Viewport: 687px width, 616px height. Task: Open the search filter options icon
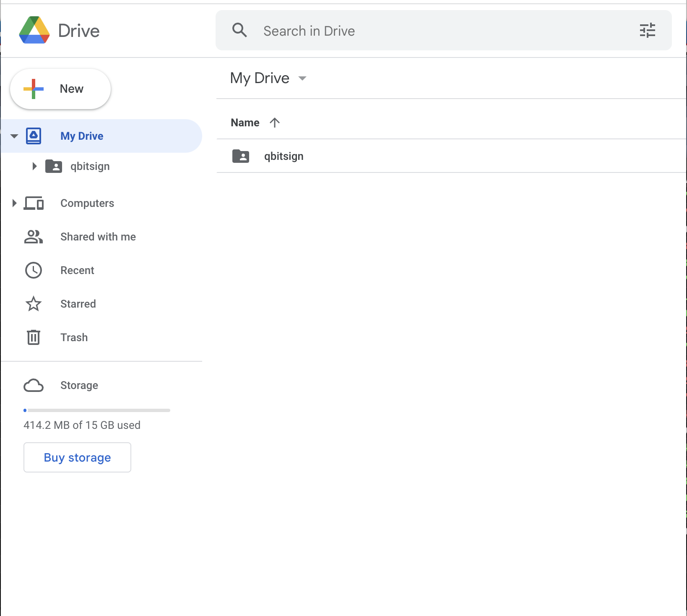(647, 30)
